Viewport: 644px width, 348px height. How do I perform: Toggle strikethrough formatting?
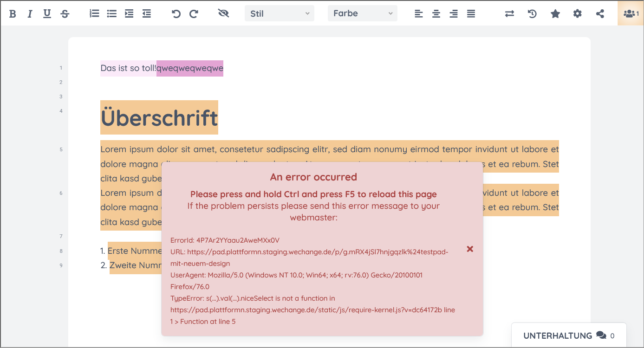65,14
